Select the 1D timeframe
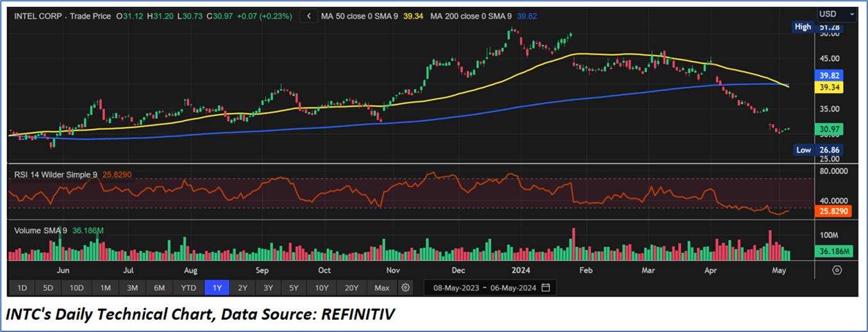This screenshot has height=332, width=868. tap(21, 288)
